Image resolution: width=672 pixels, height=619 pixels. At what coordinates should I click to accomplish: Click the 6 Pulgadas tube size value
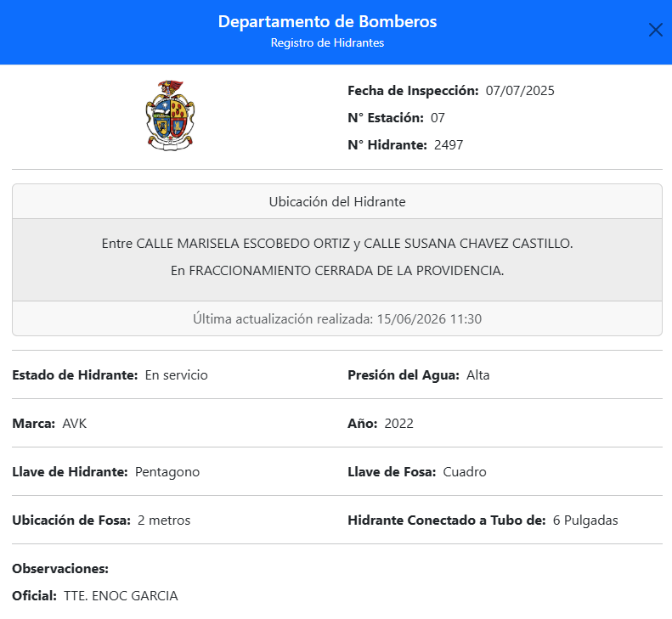pos(585,521)
